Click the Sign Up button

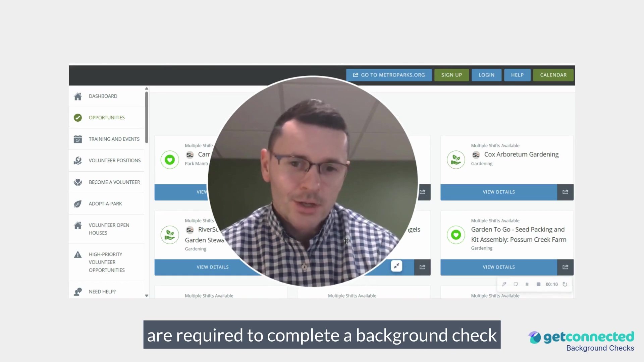451,75
